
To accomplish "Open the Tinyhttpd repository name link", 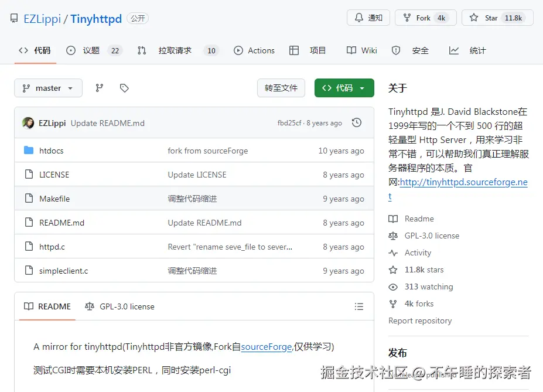I will 96,19.
